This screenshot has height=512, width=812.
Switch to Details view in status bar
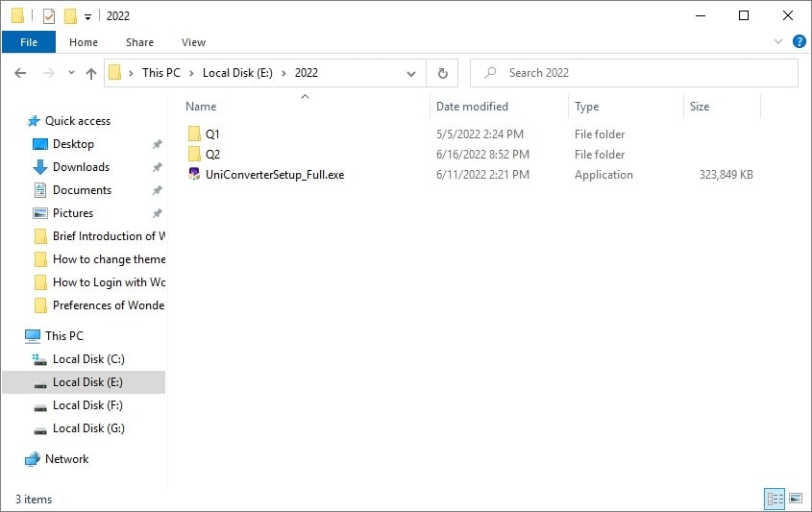[775, 500]
